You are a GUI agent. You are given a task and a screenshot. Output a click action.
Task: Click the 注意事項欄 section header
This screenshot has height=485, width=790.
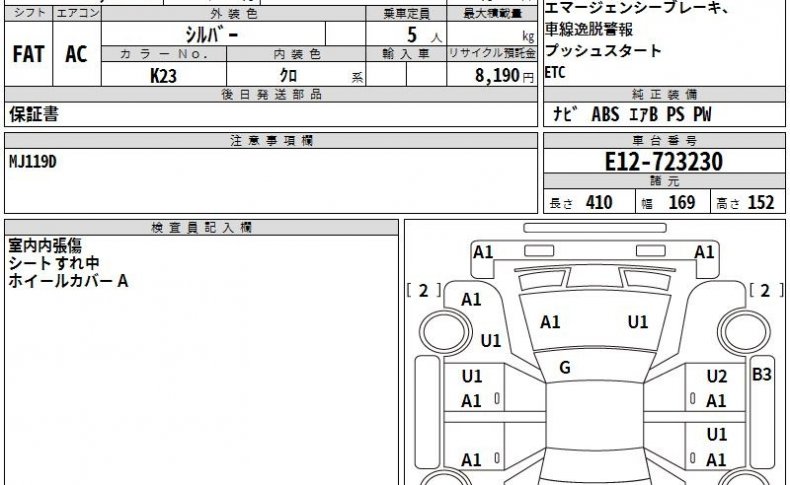pos(271,141)
